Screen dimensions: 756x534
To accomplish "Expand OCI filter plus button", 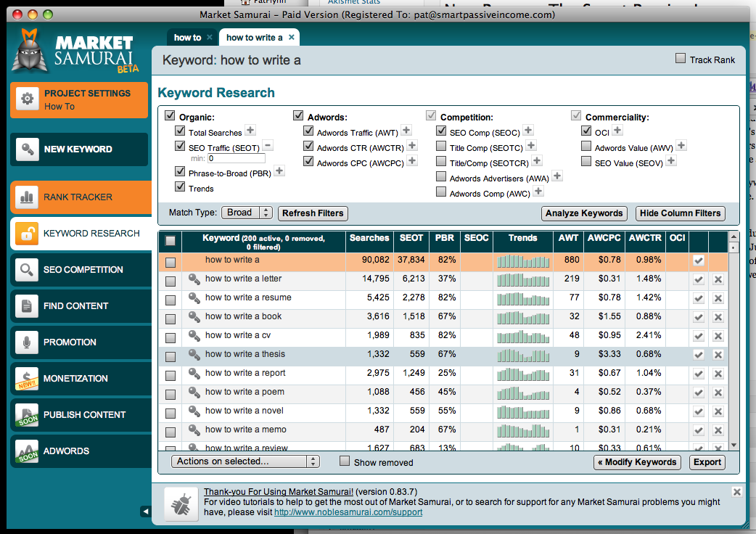I will (617, 130).
